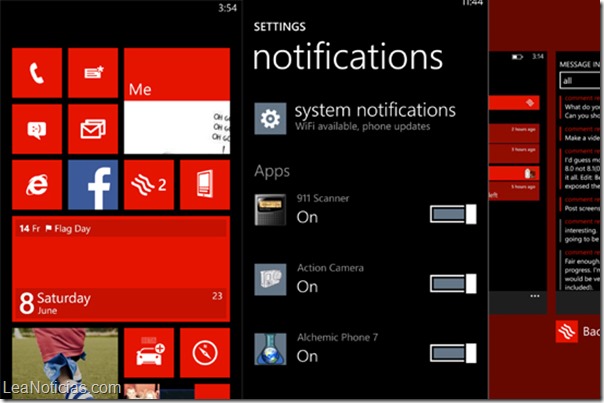Screen dimensions: 604x403
Task: Open the wavy tile showing 2
Action: [149, 185]
